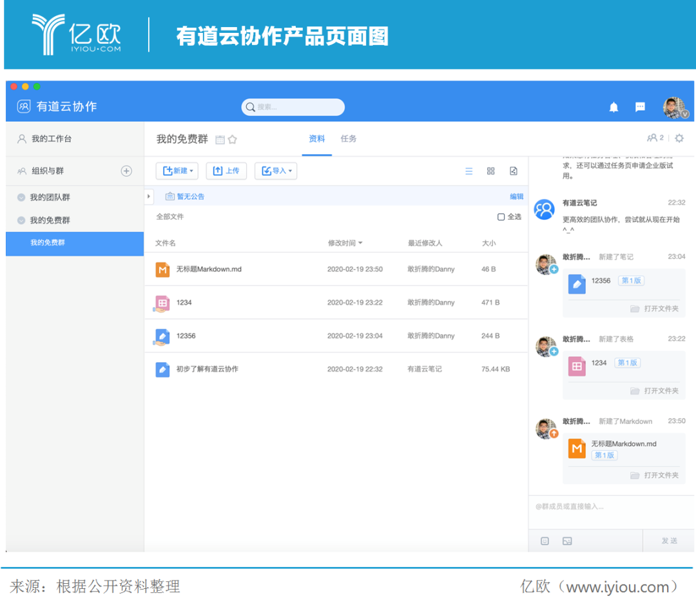Open notifications bell icon
Image resolution: width=696 pixels, height=616 pixels.
[x=614, y=107]
